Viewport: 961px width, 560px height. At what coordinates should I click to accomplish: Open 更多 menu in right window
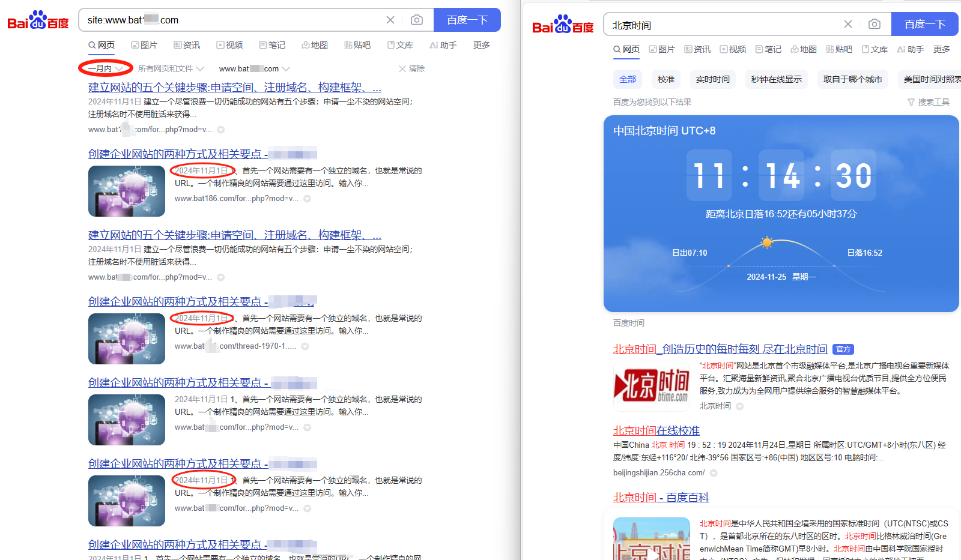942,49
